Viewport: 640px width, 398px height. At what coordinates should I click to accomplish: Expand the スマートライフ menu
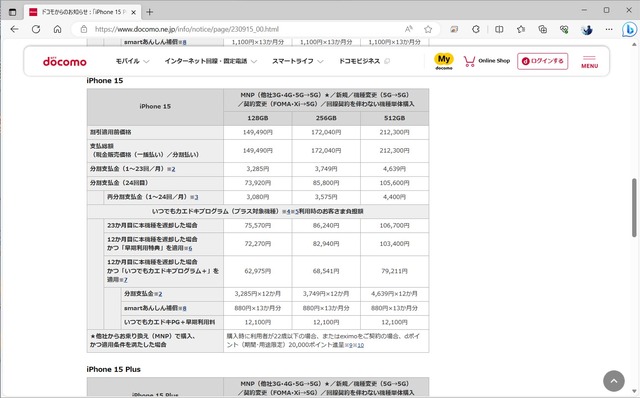point(298,61)
